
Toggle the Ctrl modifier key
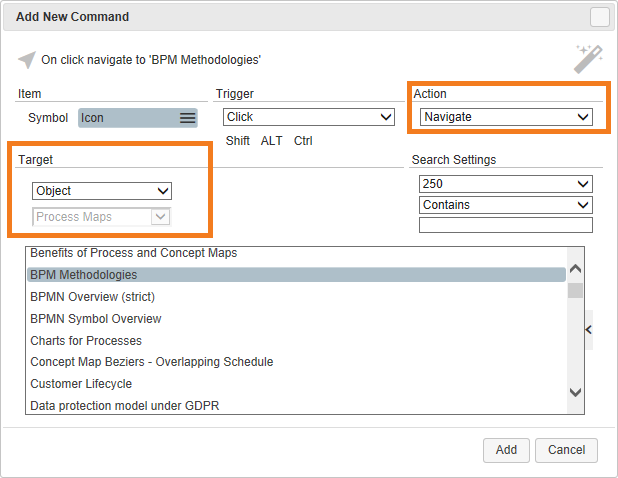(303, 141)
